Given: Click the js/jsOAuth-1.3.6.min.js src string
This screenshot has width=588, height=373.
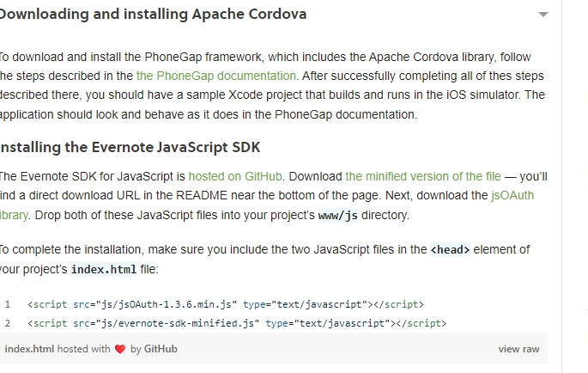Looking at the screenshot, I should coord(167,304).
